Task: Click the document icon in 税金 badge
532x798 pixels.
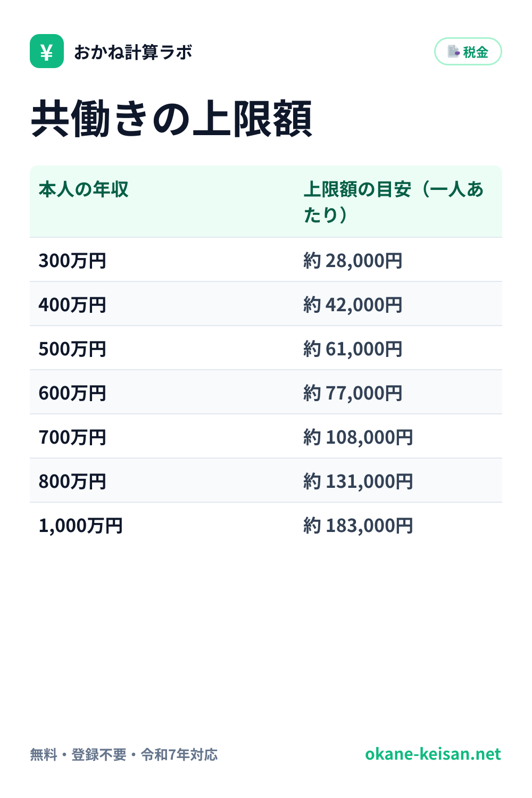Action: [453, 52]
